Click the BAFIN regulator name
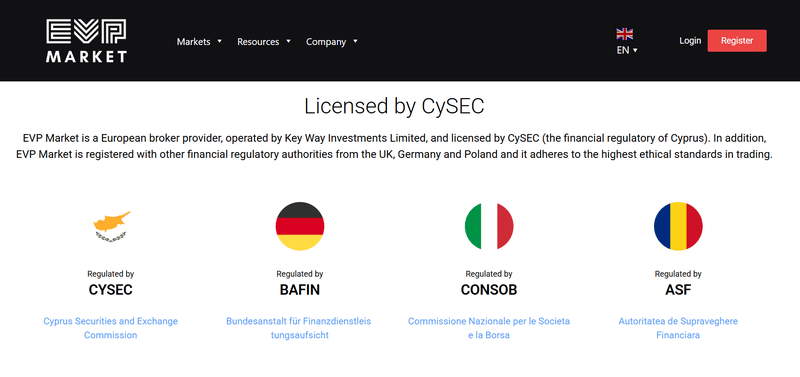 [x=300, y=290]
